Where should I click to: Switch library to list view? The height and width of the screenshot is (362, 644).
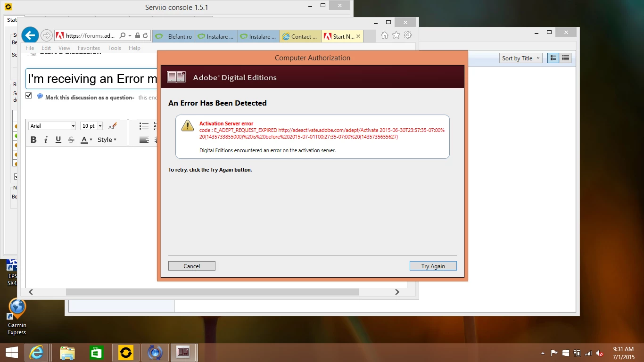pos(565,58)
